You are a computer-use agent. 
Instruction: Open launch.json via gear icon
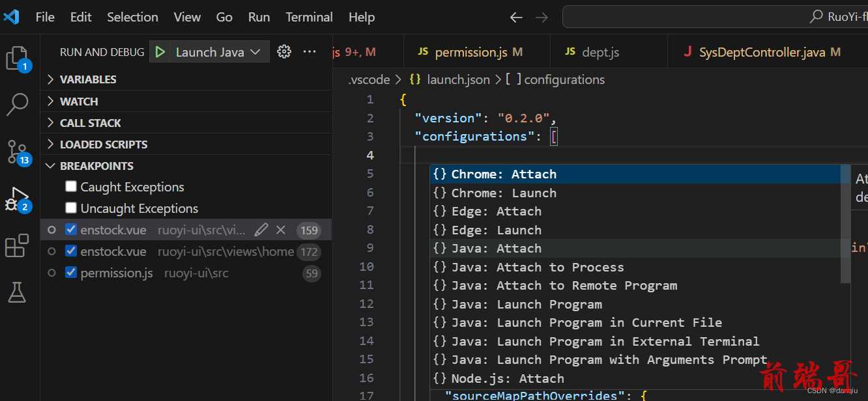click(x=284, y=52)
